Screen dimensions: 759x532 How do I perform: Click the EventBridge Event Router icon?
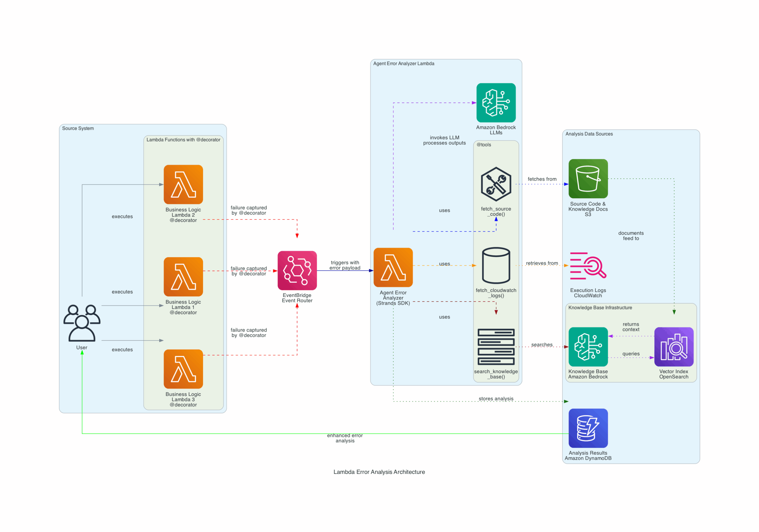pos(297,270)
